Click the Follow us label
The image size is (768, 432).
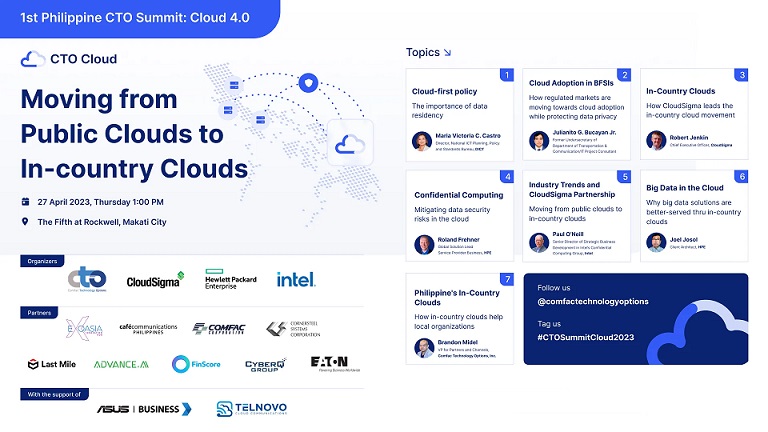(553, 288)
